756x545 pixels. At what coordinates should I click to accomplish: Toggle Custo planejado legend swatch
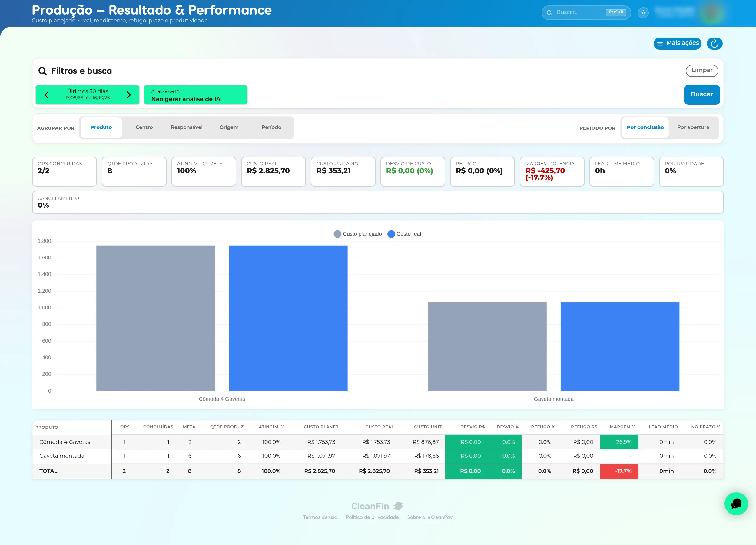click(337, 234)
